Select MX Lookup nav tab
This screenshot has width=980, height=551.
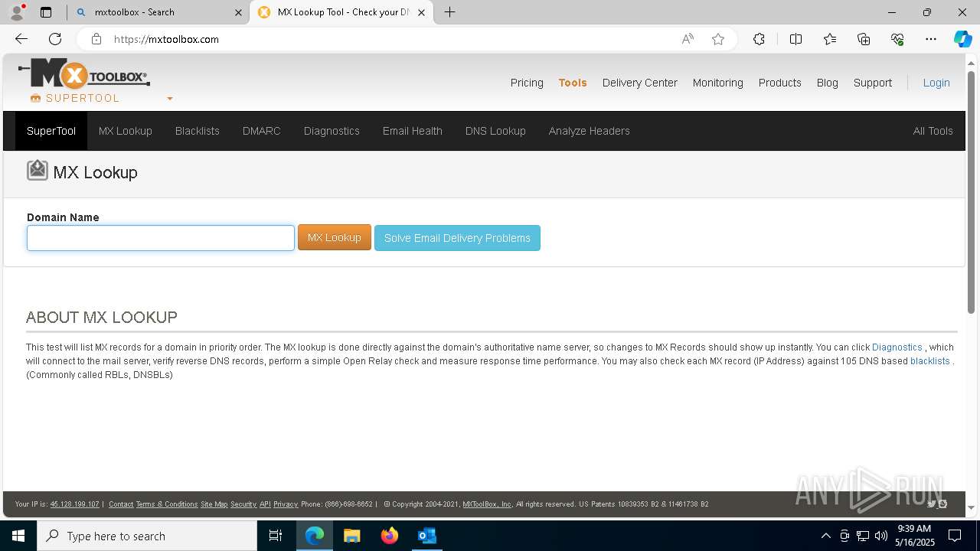pyautogui.click(x=126, y=131)
